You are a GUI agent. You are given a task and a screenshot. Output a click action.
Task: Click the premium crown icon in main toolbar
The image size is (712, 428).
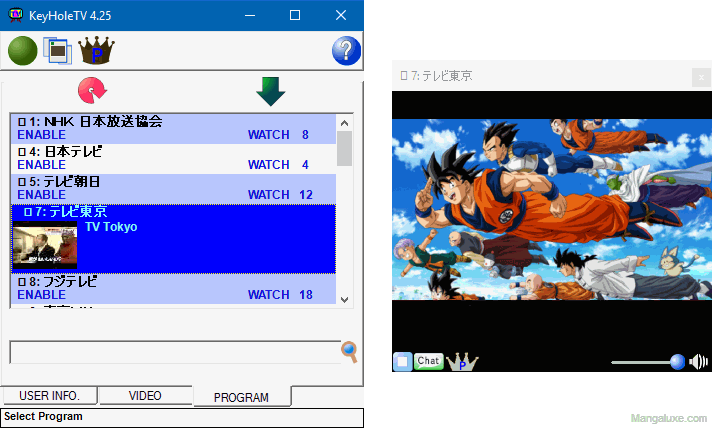[x=97, y=50]
